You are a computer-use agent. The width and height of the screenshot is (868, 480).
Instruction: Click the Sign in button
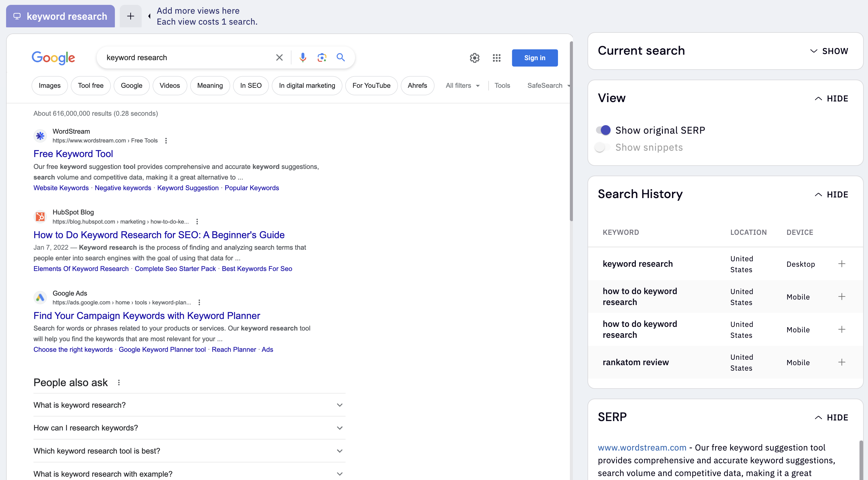534,58
